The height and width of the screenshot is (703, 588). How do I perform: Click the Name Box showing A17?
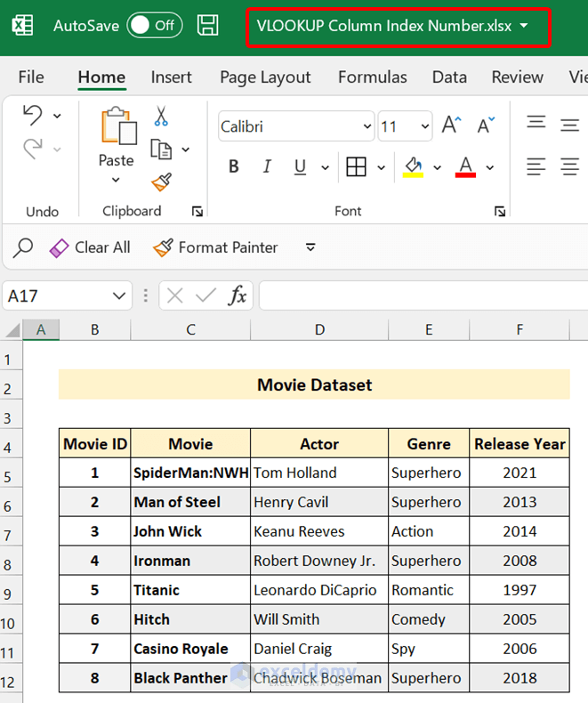(56, 296)
